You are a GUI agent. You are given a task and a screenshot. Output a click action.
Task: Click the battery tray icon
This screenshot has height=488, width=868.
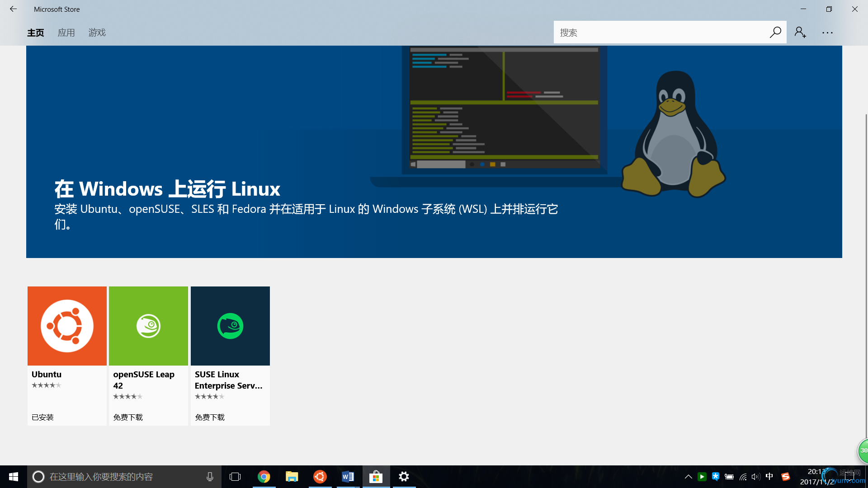coord(729,477)
